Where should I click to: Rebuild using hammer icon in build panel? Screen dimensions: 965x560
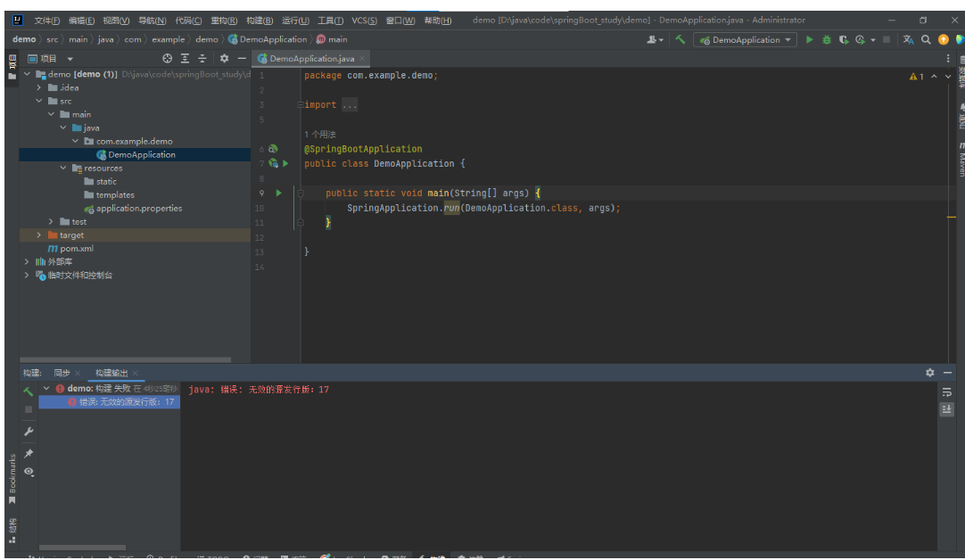[29, 391]
